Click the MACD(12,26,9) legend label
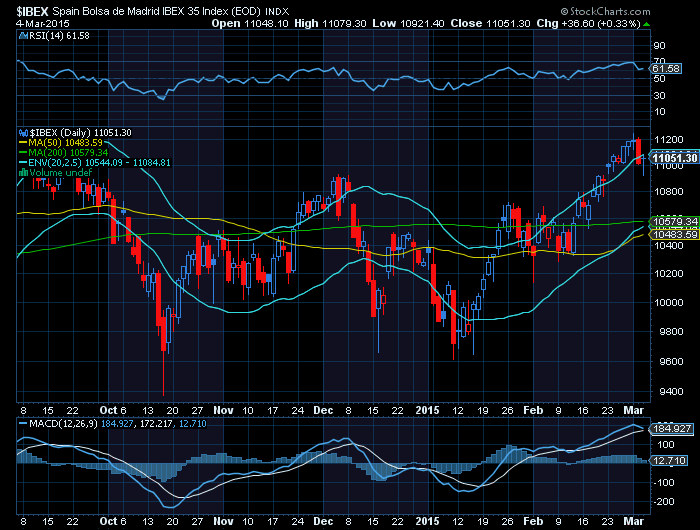The width and height of the screenshot is (700, 530). 63,423
